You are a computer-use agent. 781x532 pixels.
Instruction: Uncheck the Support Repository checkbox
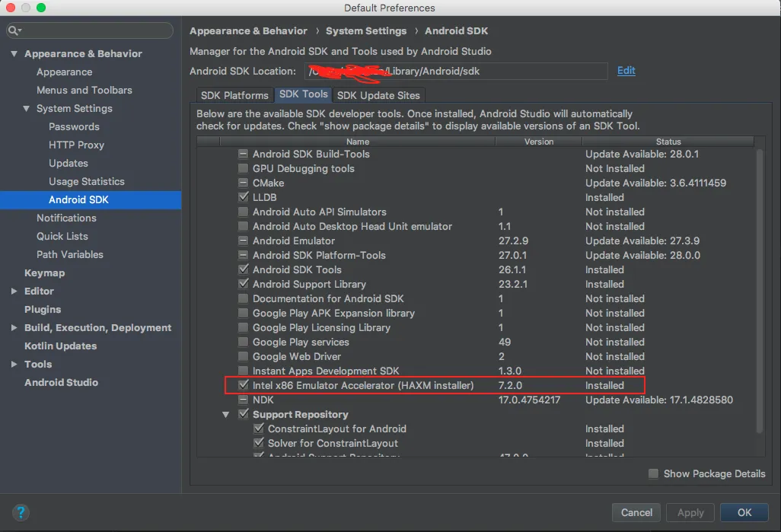pyautogui.click(x=243, y=414)
